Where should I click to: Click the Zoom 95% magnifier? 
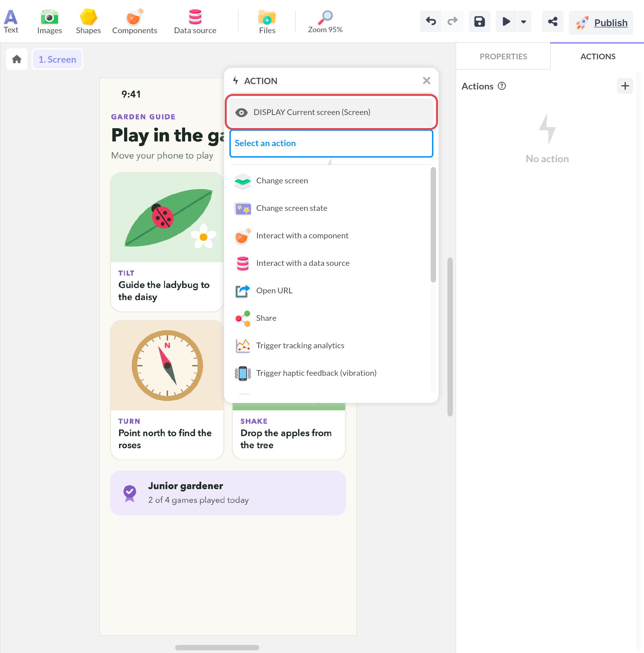click(325, 22)
